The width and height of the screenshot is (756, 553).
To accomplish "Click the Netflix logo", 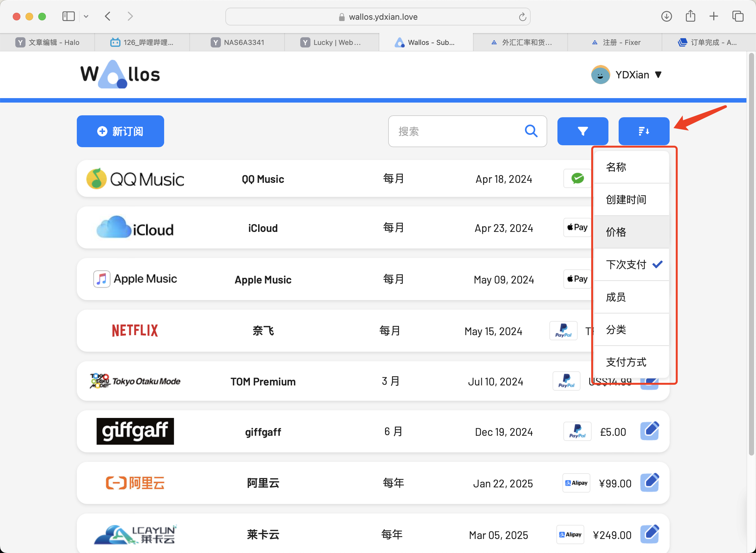I will [x=135, y=330].
